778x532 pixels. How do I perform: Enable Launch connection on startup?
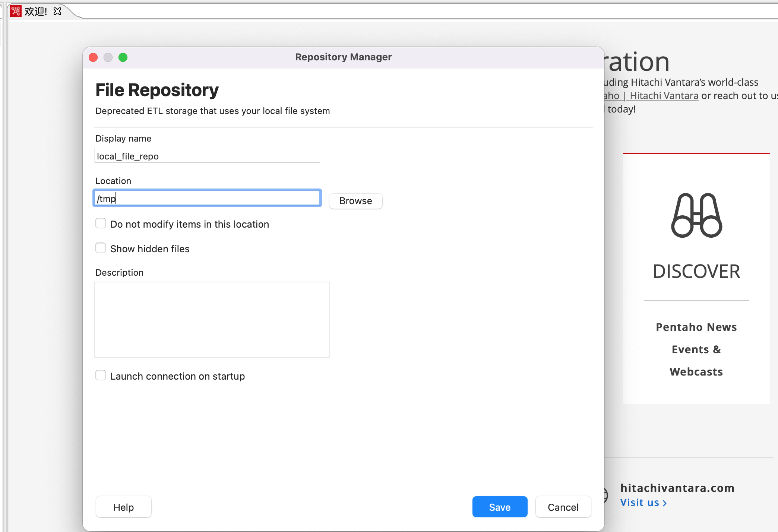(x=101, y=376)
